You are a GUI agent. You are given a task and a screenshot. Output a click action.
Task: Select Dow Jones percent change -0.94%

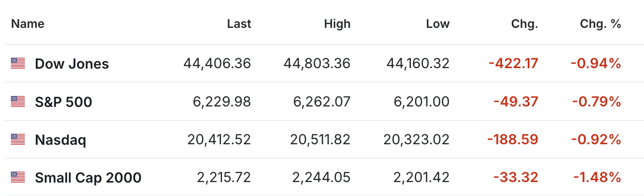point(596,63)
